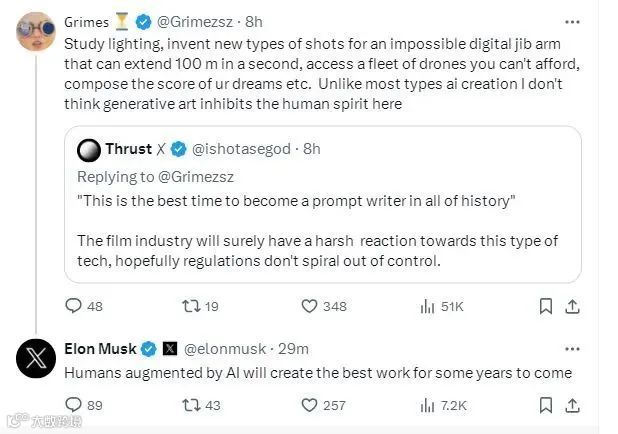
Task: Retweet the Grimes post
Action: 188,306
